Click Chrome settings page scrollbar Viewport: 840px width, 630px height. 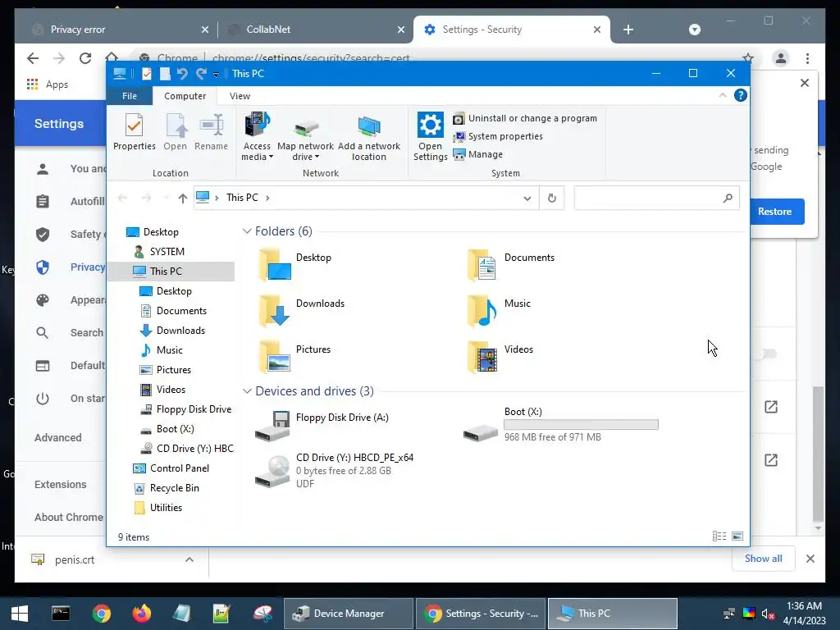point(818,454)
